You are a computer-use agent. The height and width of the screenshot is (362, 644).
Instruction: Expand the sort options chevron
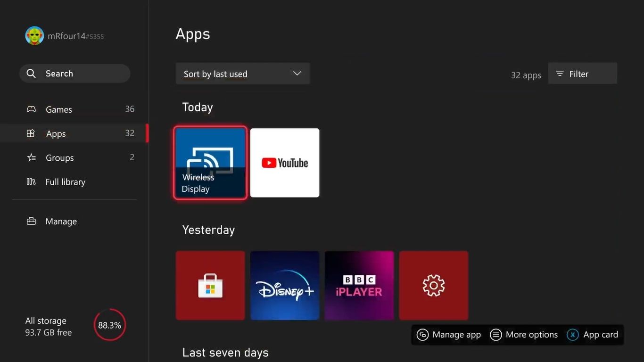297,74
